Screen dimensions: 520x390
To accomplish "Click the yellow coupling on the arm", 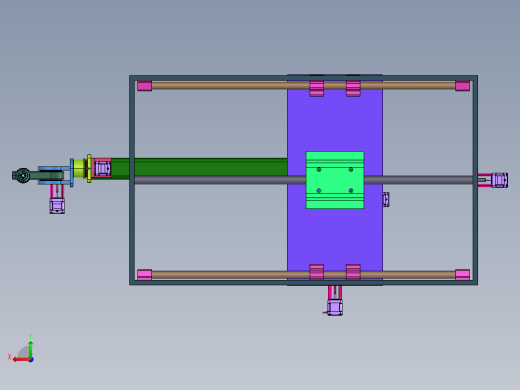I will (x=80, y=169).
